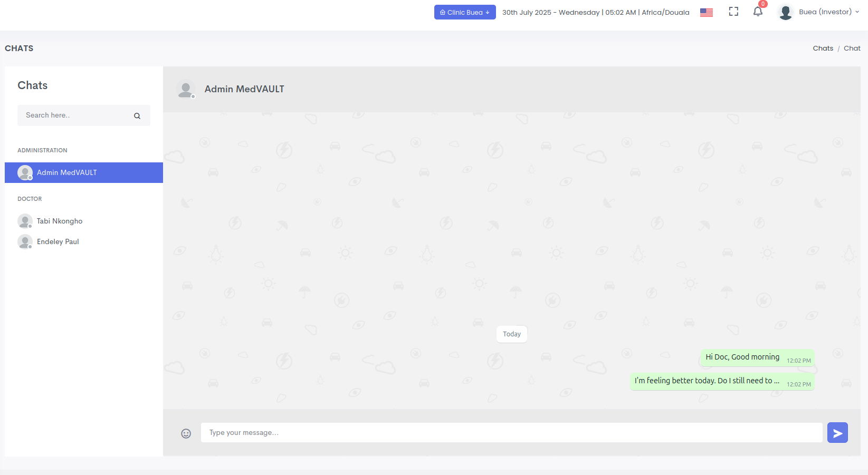Image resolution: width=868 pixels, height=475 pixels.
Task: Click Admin MedVAULT's avatar in chat header
Action: pos(186,89)
